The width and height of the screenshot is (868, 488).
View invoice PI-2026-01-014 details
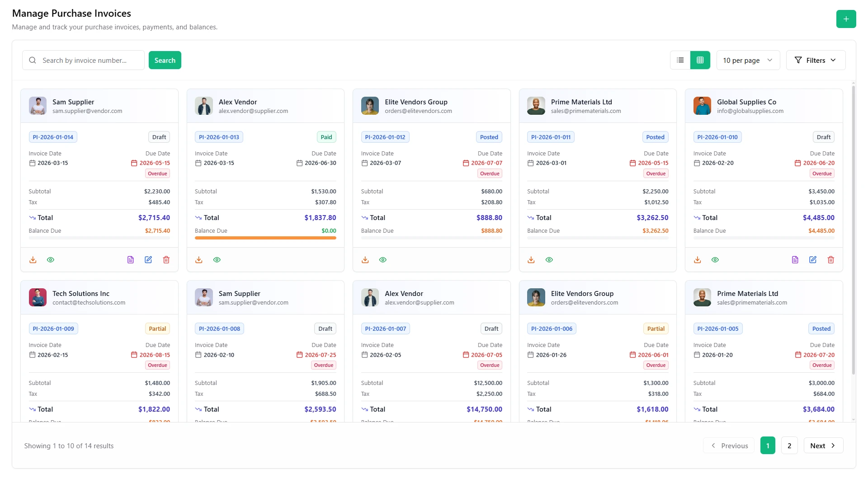pyautogui.click(x=51, y=260)
